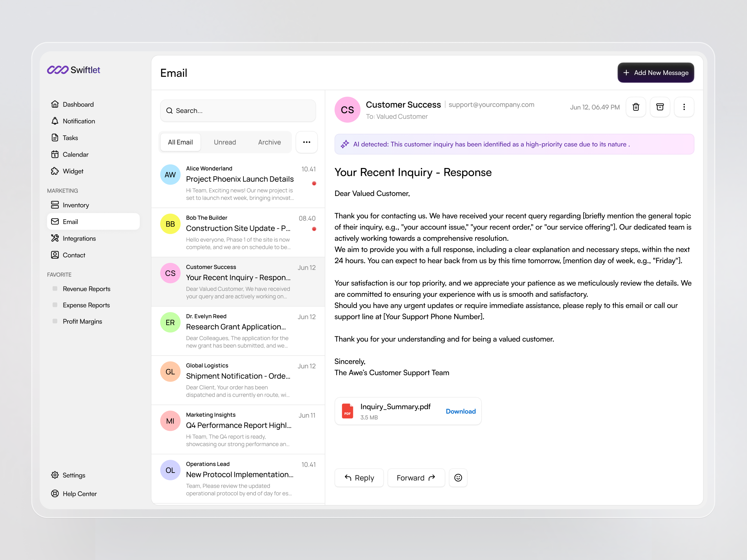Delete the email using the trash icon
Viewport: 747px width, 560px height.
[x=636, y=107]
